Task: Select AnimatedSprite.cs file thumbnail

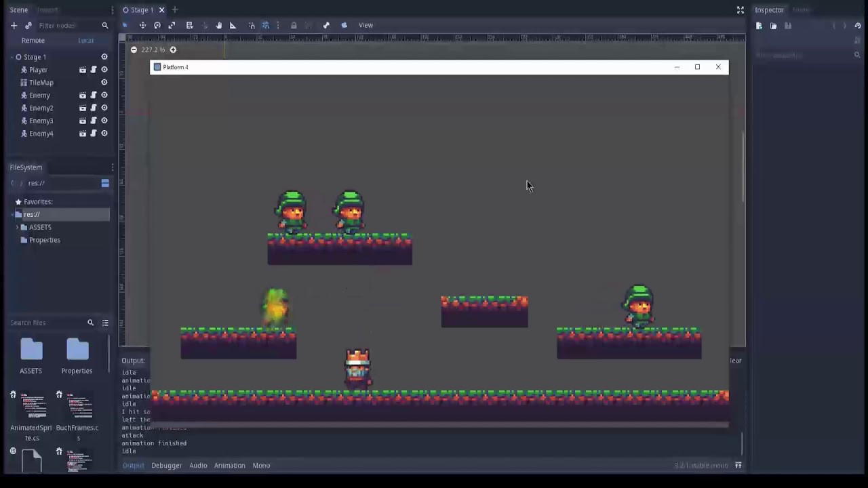Action: click(31, 416)
